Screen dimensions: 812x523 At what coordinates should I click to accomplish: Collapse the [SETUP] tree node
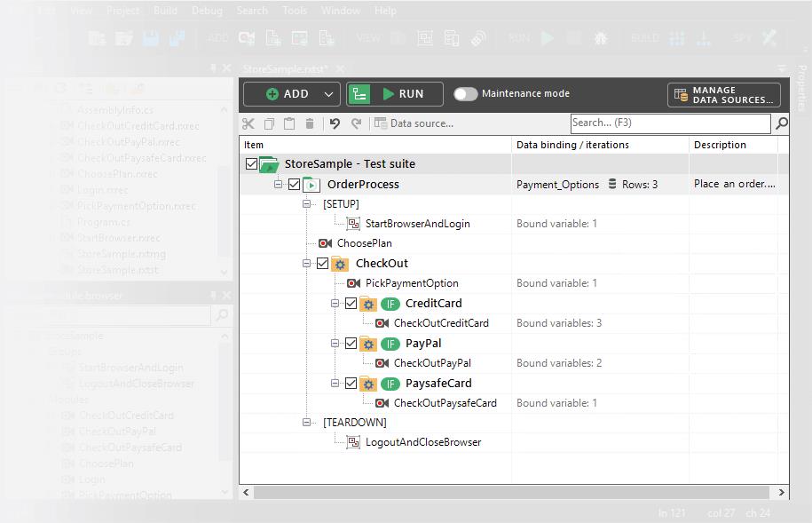coord(308,204)
